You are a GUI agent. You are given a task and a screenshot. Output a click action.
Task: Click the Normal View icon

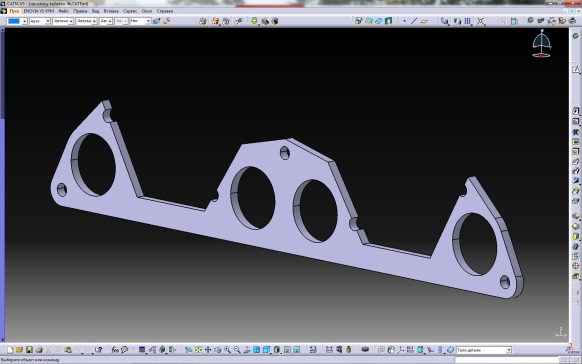coord(247,350)
